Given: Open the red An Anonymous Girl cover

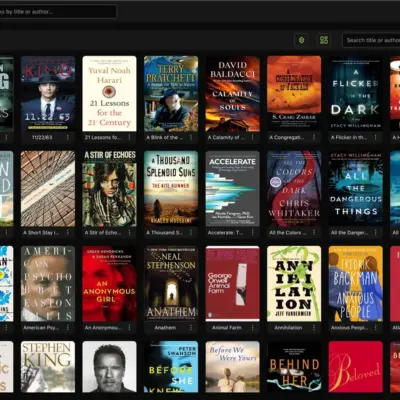Looking at the screenshot, I should click(x=109, y=284).
